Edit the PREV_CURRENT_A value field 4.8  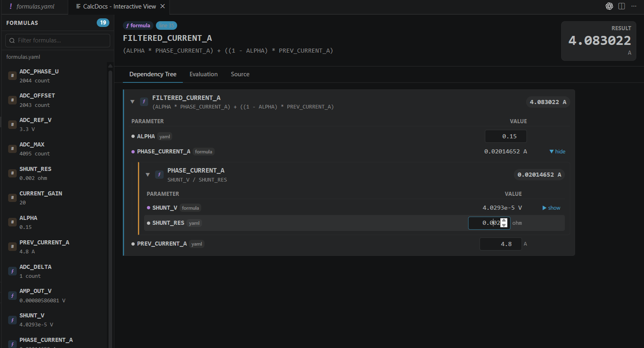(x=501, y=244)
